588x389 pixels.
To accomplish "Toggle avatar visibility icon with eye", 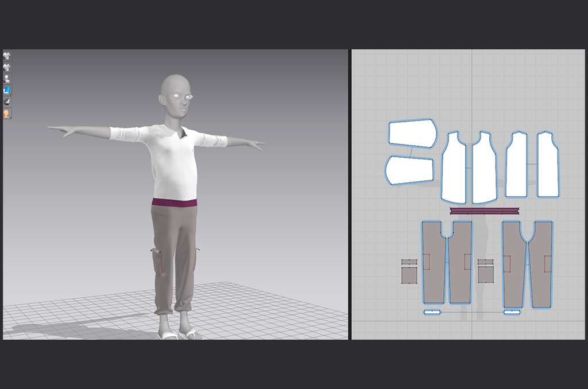I will [x=7, y=79].
